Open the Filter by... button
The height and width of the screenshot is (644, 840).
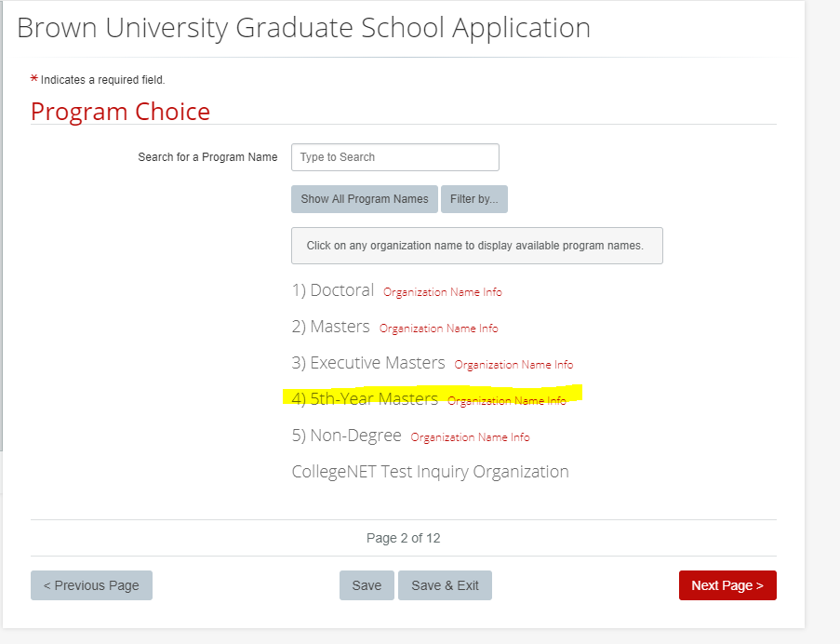[474, 199]
